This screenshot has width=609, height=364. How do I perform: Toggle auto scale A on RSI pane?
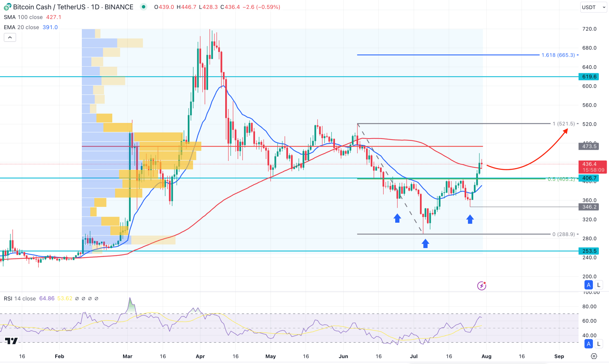[x=589, y=343]
